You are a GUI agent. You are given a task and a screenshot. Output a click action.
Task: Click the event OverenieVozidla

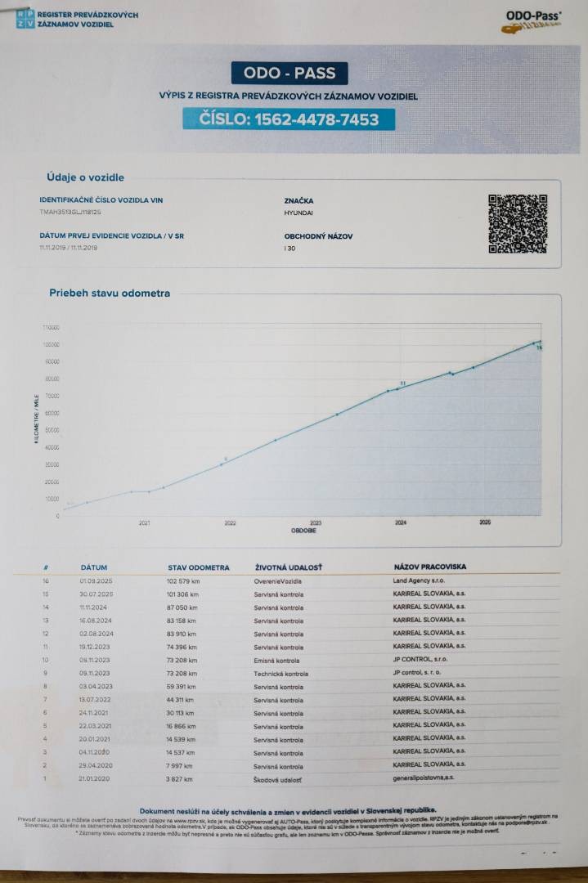click(278, 581)
